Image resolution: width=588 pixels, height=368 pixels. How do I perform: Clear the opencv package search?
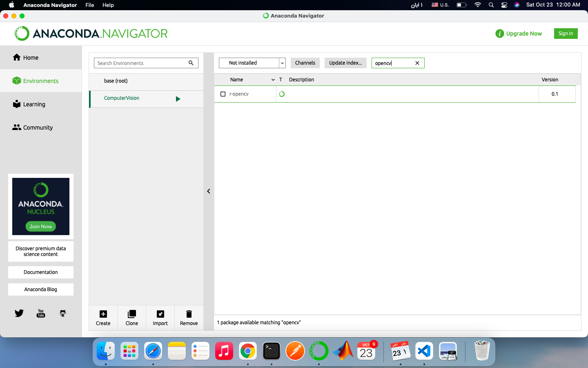[417, 63]
